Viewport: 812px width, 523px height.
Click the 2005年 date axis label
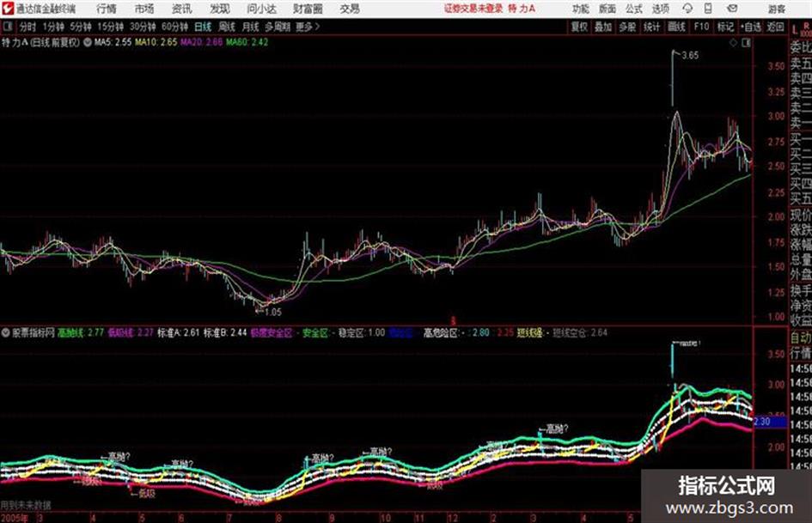coord(14,518)
